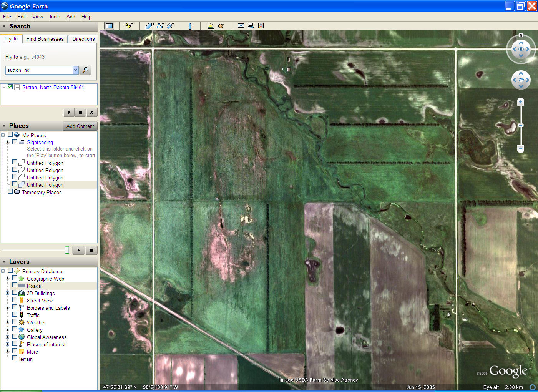The width and height of the screenshot is (538, 392).
Task: Show the Ruler measuring tool
Action: pyautogui.click(x=190, y=26)
